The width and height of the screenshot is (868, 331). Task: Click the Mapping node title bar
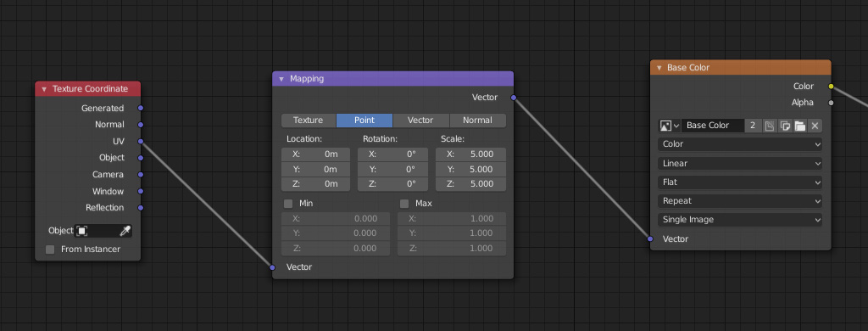coord(393,79)
